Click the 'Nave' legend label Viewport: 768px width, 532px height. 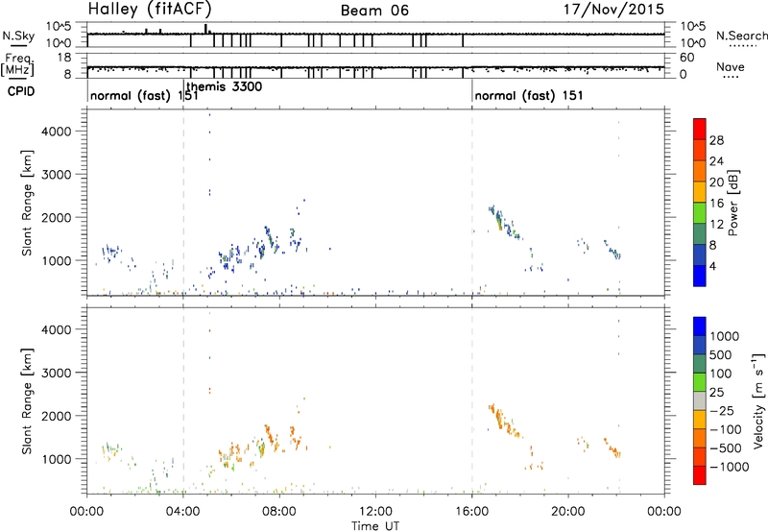[x=731, y=67]
